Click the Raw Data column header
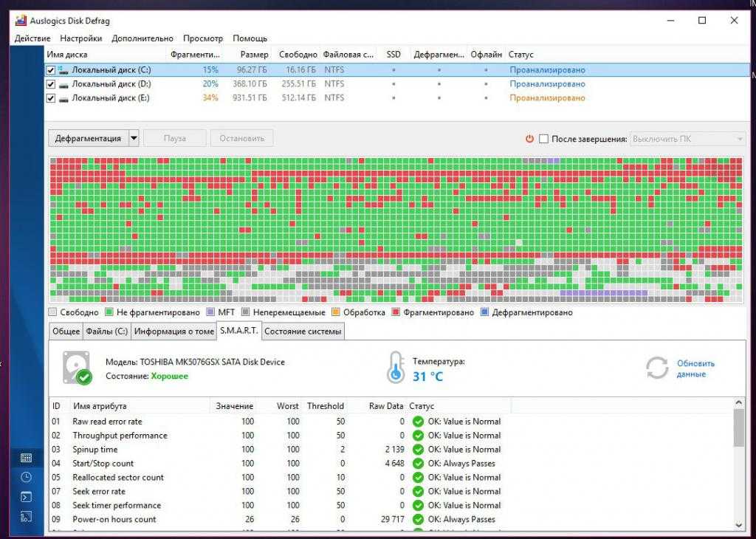The width and height of the screenshot is (756, 539). coord(377,406)
